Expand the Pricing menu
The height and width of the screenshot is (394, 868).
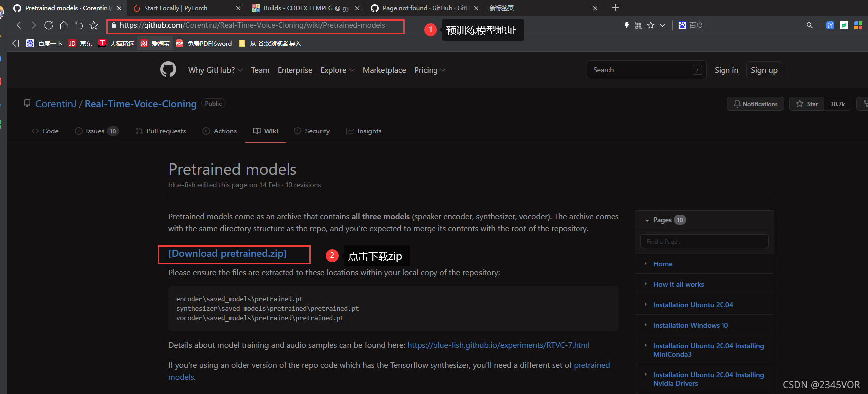430,70
